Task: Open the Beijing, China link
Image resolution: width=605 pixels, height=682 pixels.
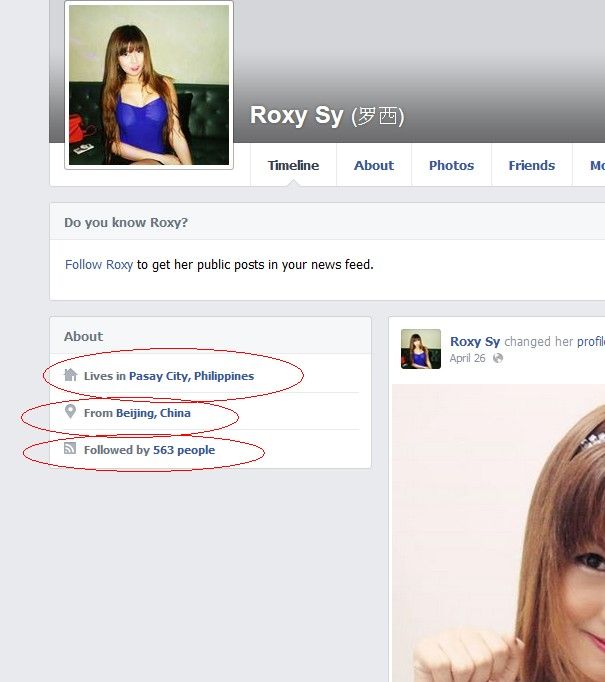Action: [x=153, y=412]
